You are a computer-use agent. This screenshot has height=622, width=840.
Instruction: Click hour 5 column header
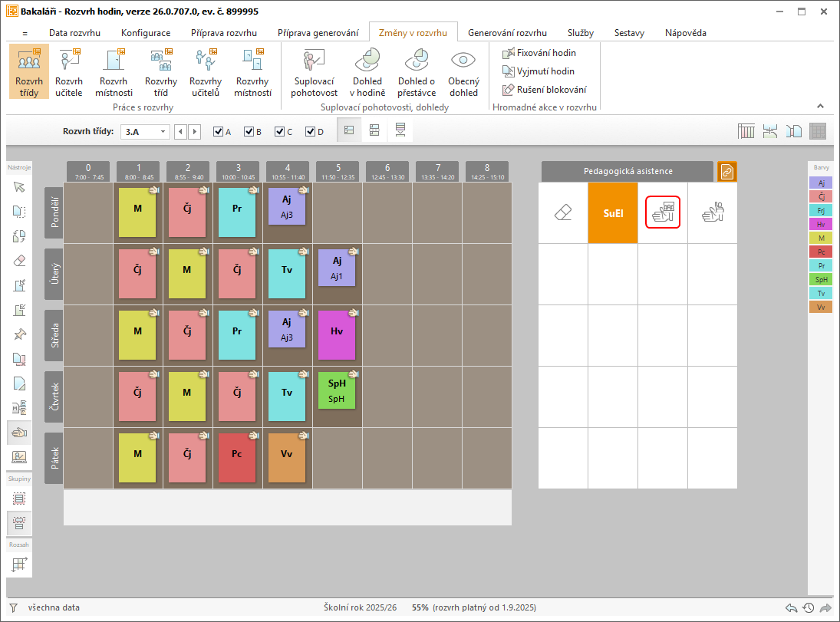coord(338,172)
